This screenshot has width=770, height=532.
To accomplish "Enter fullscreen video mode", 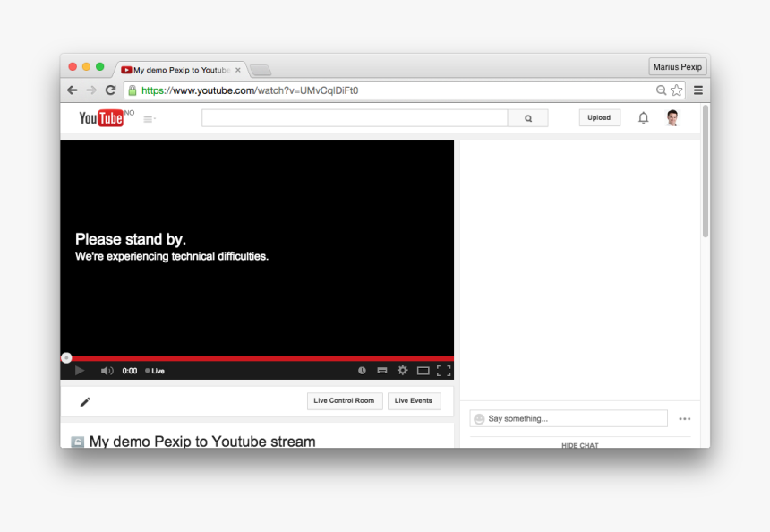I will (x=443, y=371).
